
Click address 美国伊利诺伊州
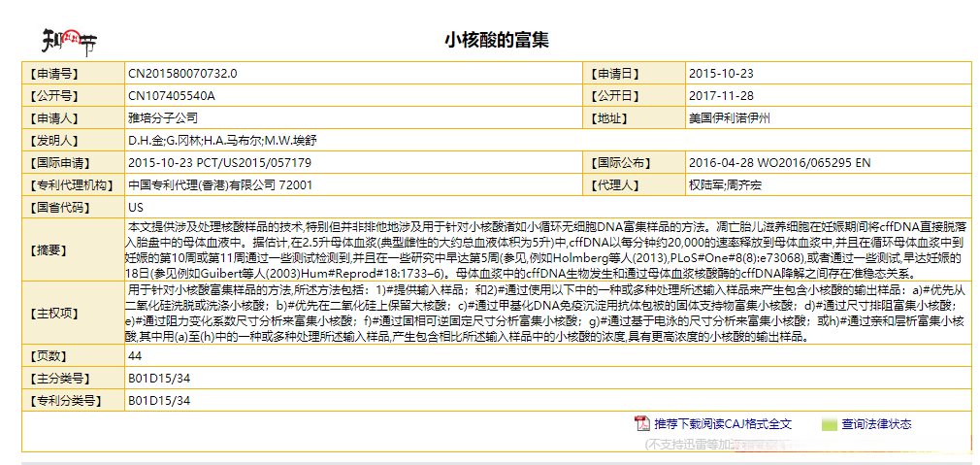[x=730, y=117]
